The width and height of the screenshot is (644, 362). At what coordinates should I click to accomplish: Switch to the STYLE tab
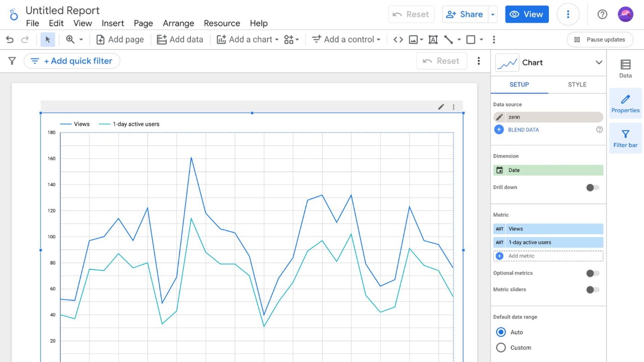(577, 85)
